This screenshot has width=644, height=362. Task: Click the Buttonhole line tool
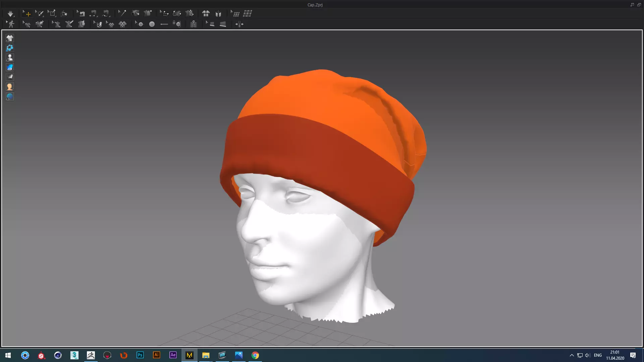click(x=164, y=24)
